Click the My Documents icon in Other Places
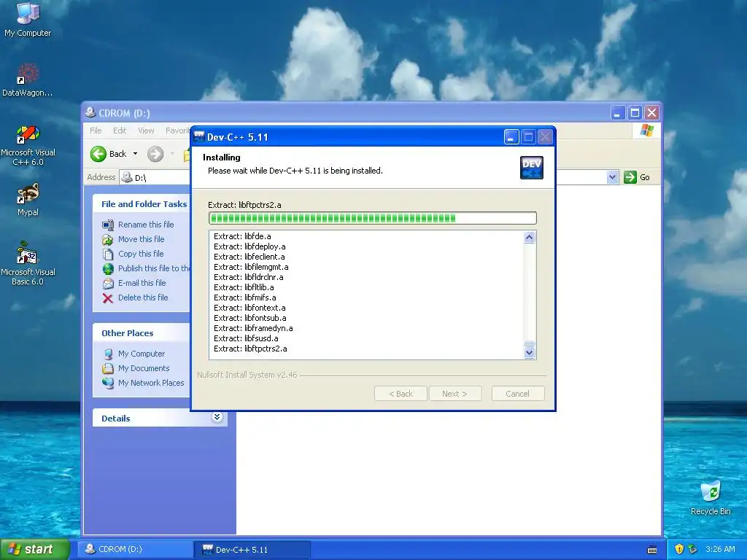This screenshot has width=747, height=560. [108, 368]
